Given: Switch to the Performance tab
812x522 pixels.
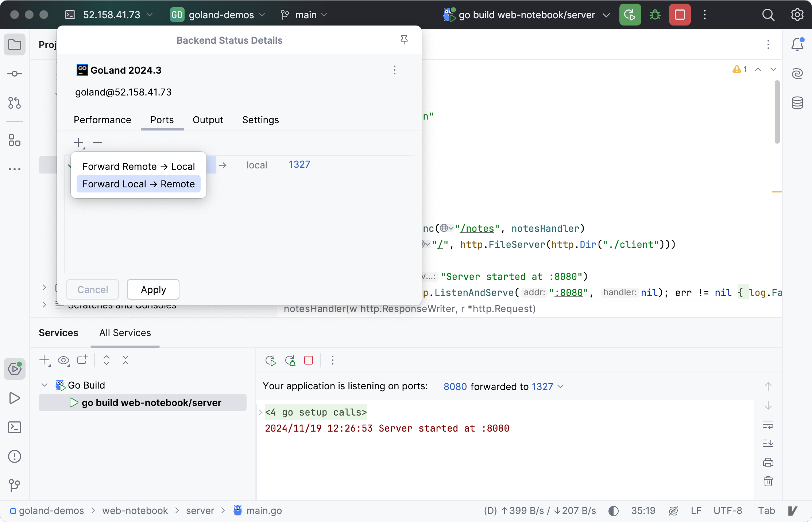Looking at the screenshot, I should (103, 120).
